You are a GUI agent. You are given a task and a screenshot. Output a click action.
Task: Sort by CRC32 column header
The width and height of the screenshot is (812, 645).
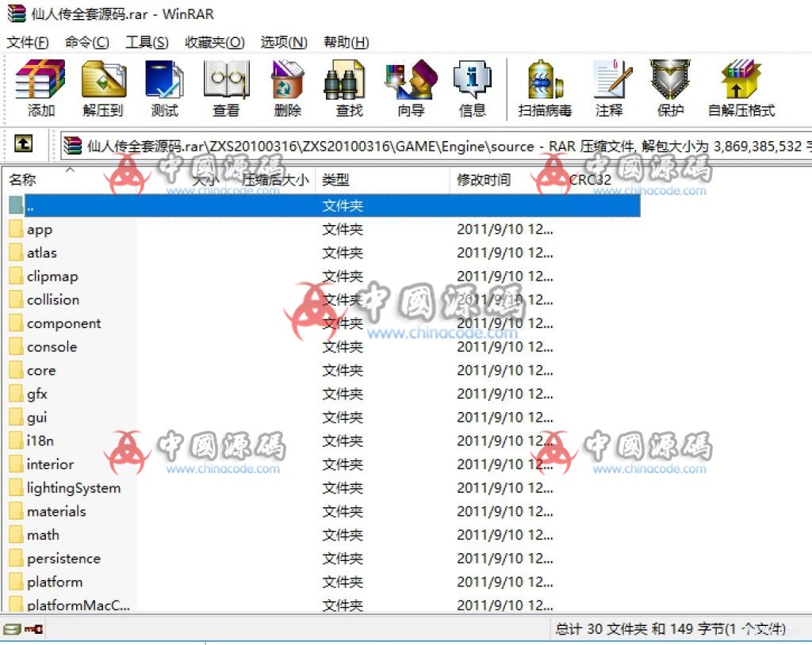point(590,180)
